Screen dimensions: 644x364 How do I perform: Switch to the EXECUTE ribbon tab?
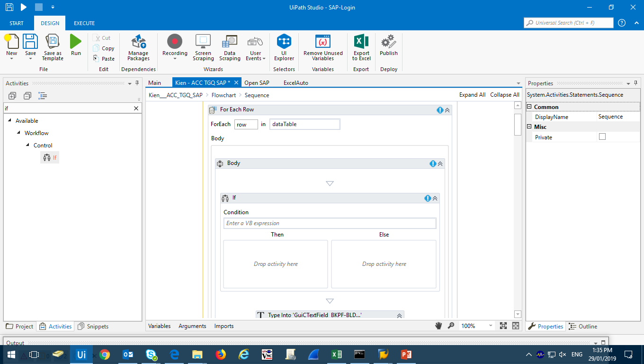pos(84,23)
